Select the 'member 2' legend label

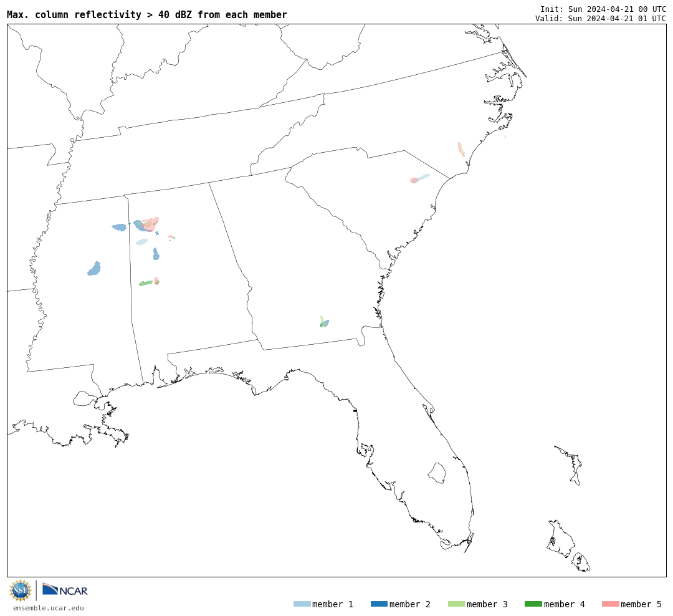tap(410, 604)
